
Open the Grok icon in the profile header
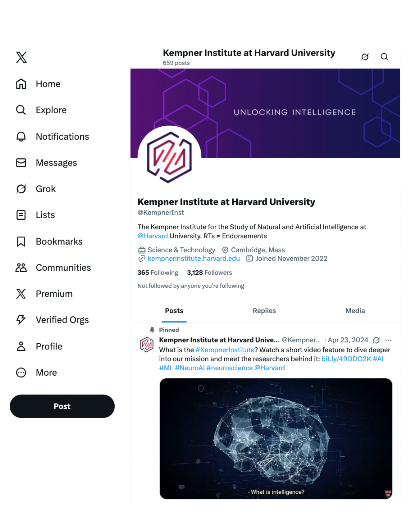(x=365, y=57)
